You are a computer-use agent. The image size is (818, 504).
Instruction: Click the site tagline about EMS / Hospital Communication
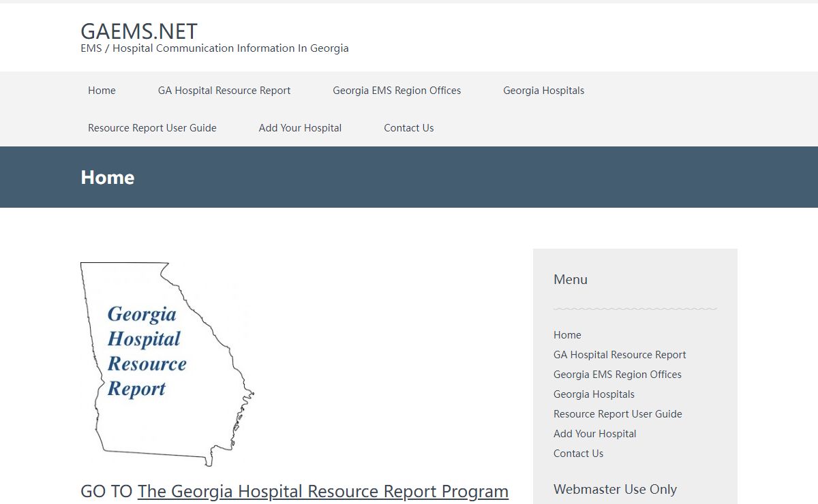[215, 48]
